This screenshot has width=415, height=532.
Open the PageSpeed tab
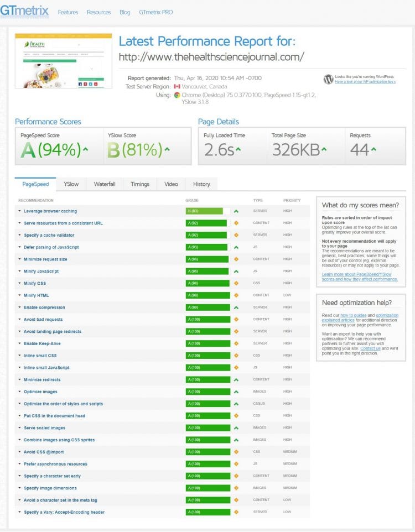(x=35, y=184)
